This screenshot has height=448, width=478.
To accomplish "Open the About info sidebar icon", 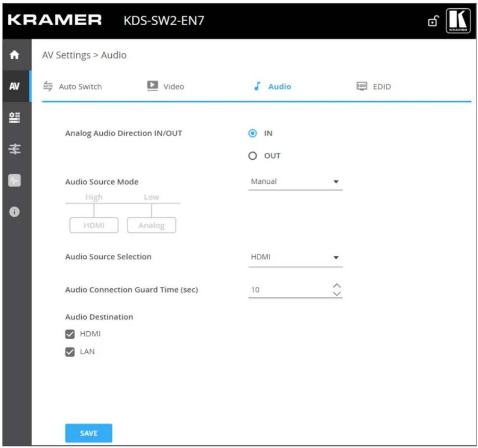I will [x=14, y=212].
